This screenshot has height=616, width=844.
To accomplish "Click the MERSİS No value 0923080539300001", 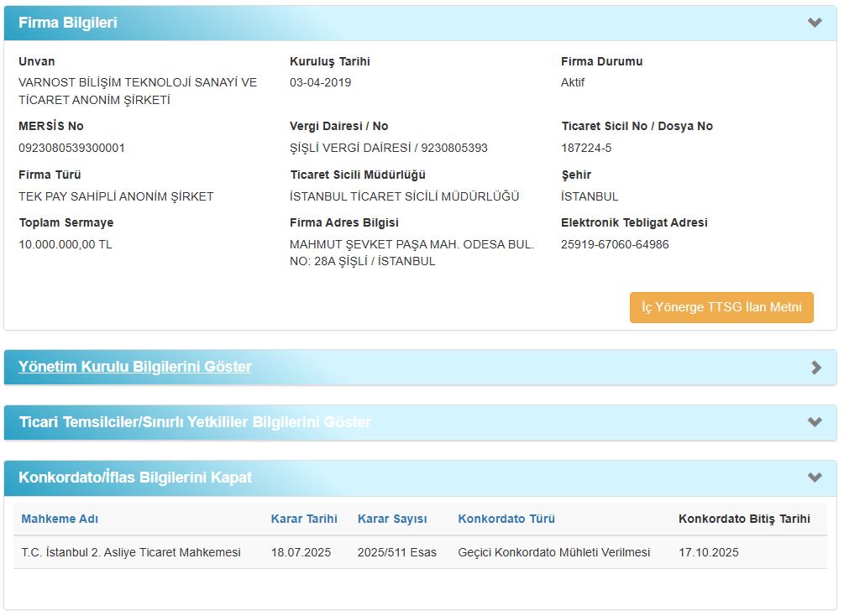I will pos(71,148).
